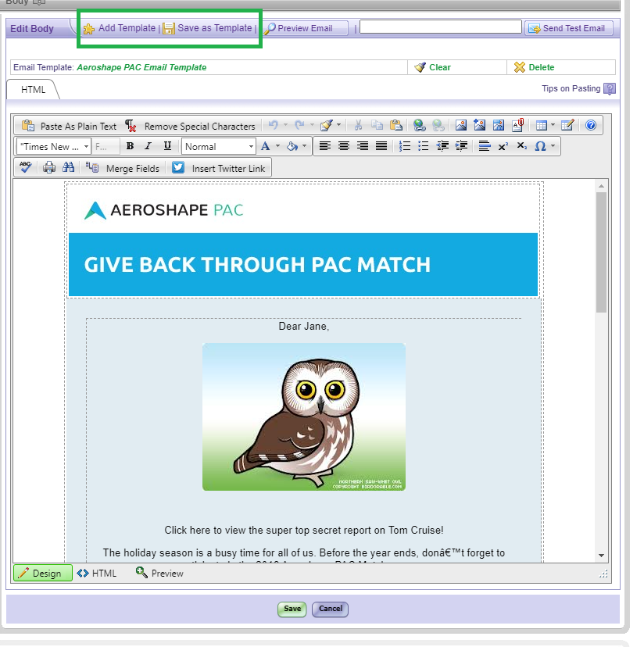This screenshot has height=647, width=644.
Task: Open Tips on Pasting help
Action: (578, 89)
